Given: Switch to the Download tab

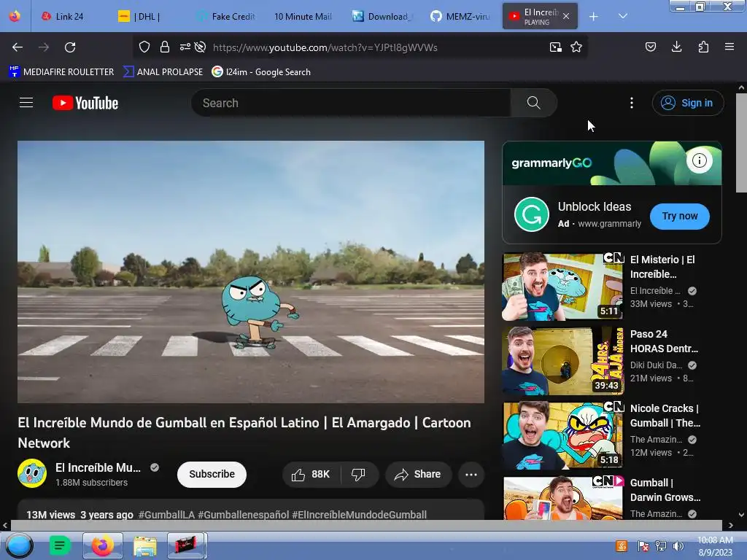Looking at the screenshot, I should 382,17.
